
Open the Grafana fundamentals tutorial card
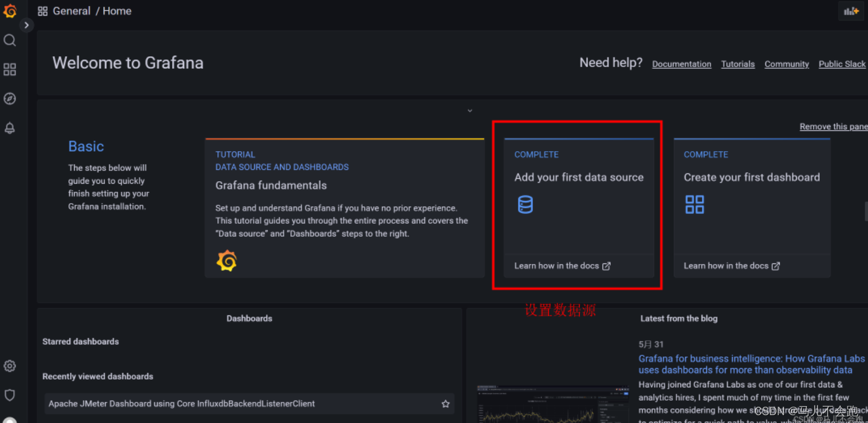(x=345, y=208)
